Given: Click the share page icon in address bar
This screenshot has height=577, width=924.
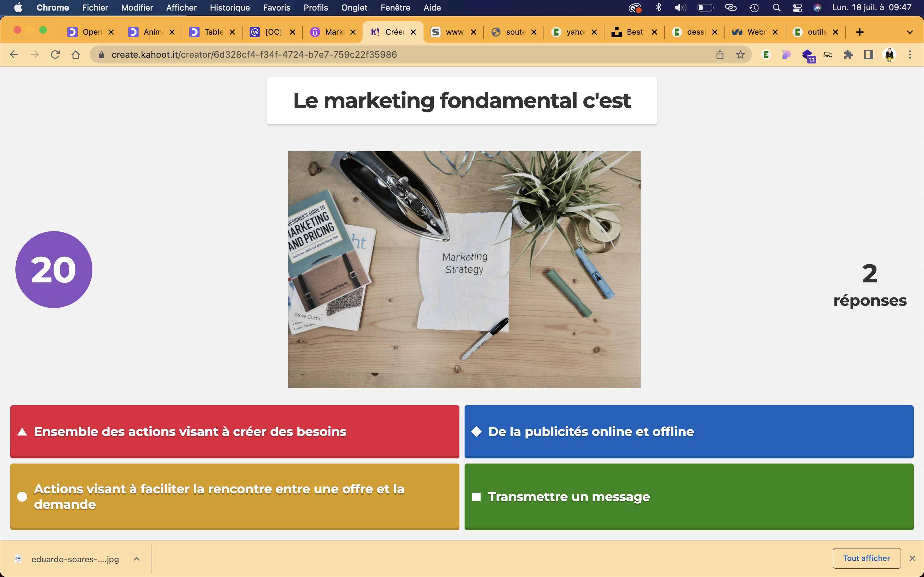Looking at the screenshot, I should (x=720, y=54).
